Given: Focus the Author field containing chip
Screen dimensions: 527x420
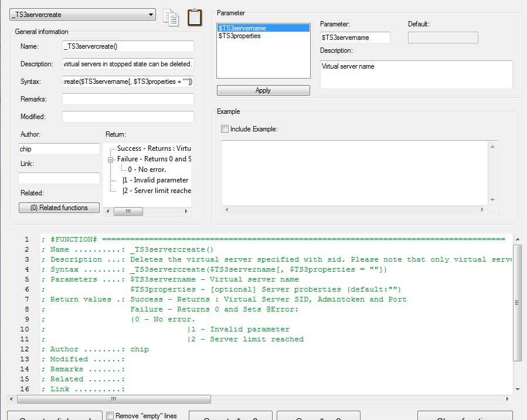Looking at the screenshot, I should 59,149.
